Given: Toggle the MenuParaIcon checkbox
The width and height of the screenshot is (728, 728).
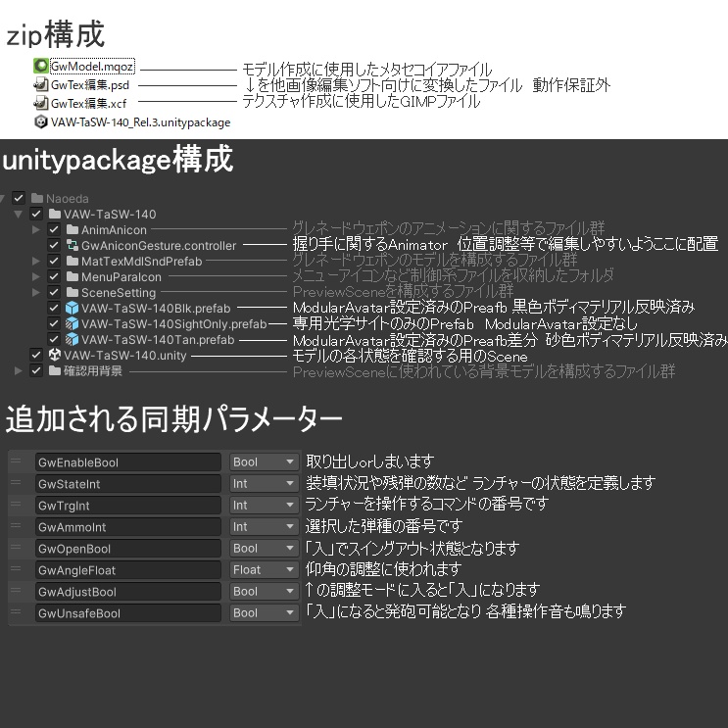Looking at the screenshot, I should 54,276.
